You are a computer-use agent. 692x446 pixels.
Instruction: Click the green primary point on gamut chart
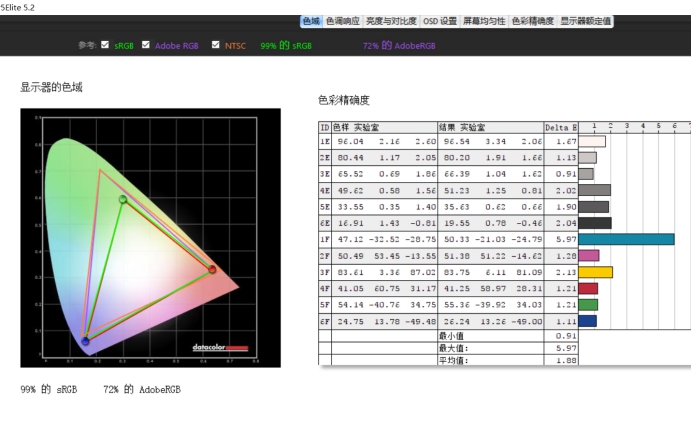coord(123,199)
